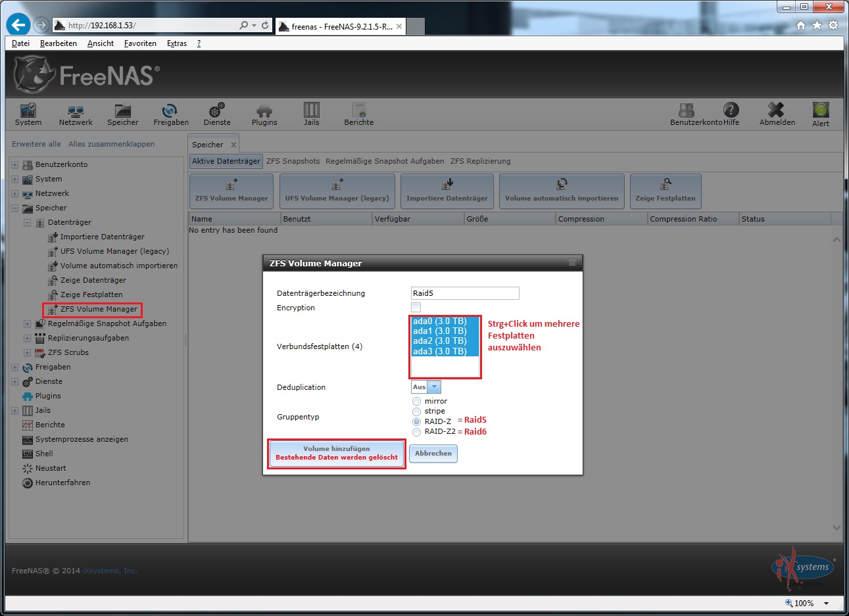
Task: Expand the ZFS Scrubs tree node
Action: pos(27,352)
